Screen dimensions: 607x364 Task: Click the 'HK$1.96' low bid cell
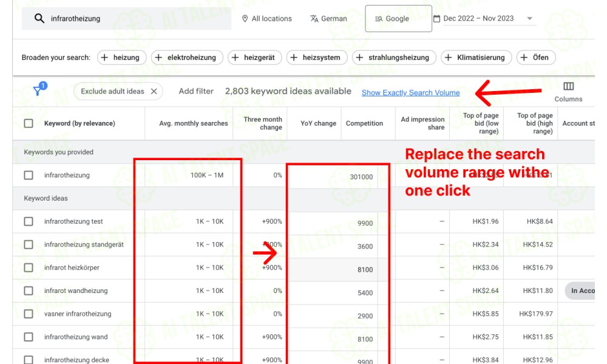486,221
